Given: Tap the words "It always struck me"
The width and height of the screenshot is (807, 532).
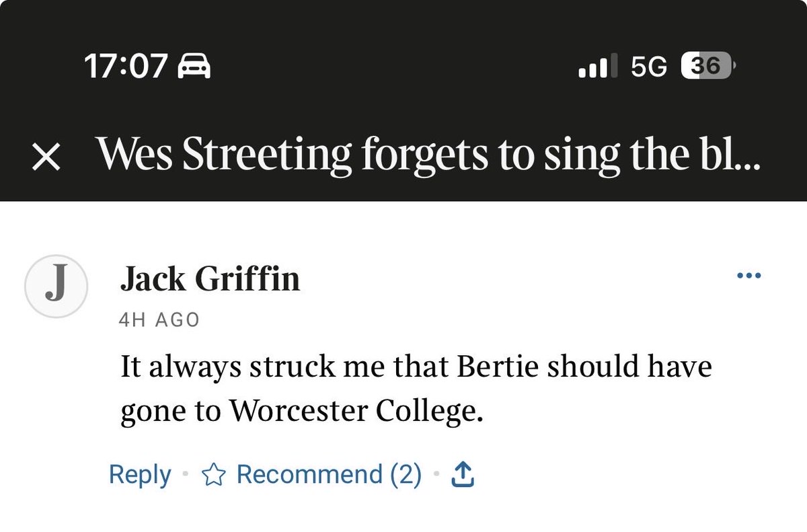Looking at the screenshot, I should (x=245, y=367).
